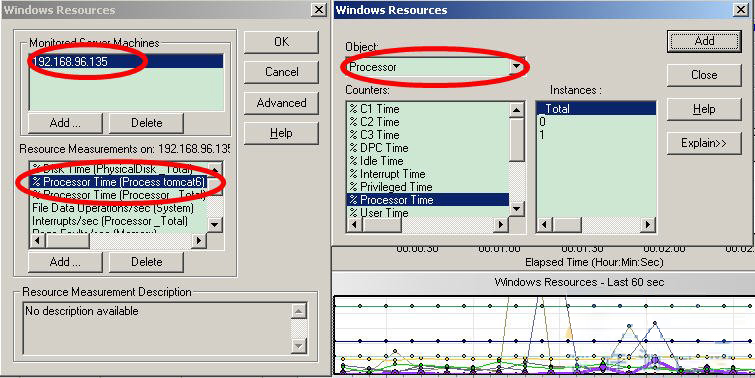
Task: Click the Add... button under Resource Measurements
Action: 65,262
